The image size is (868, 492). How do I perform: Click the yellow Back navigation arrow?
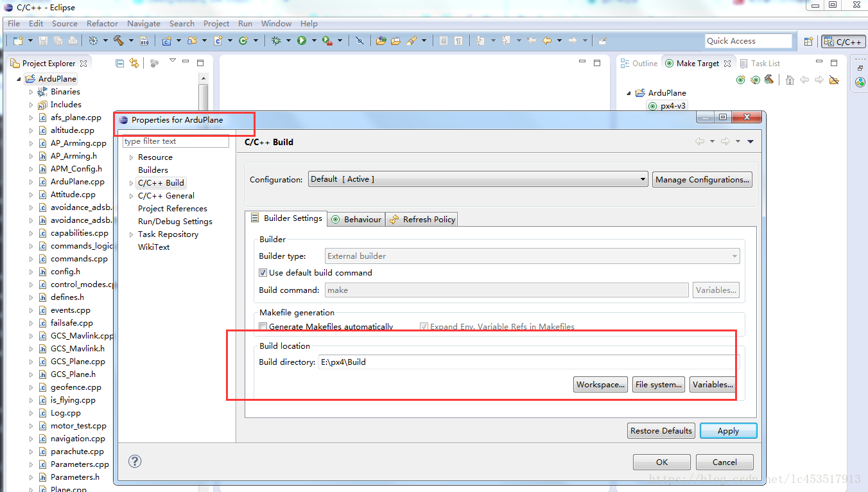pyautogui.click(x=547, y=40)
